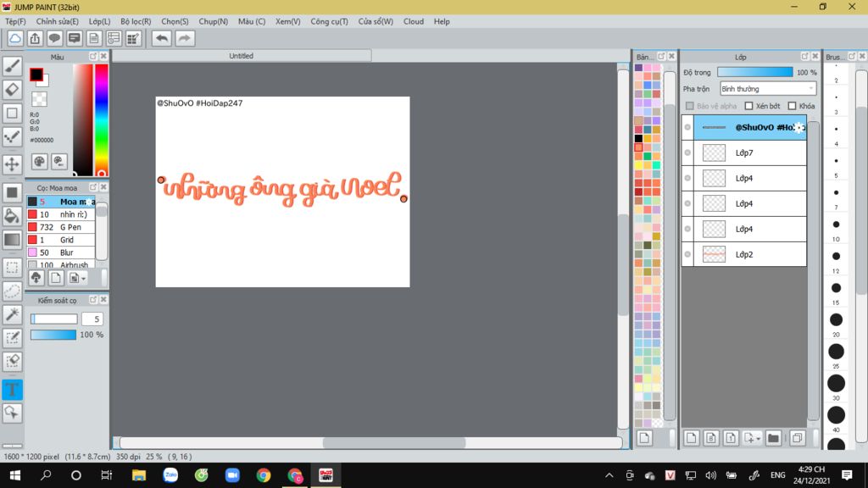Image resolution: width=868 pixels, height=488 pixels.
Task: Toggle the Khóa checkbox
Action: [x=793, y=106]
